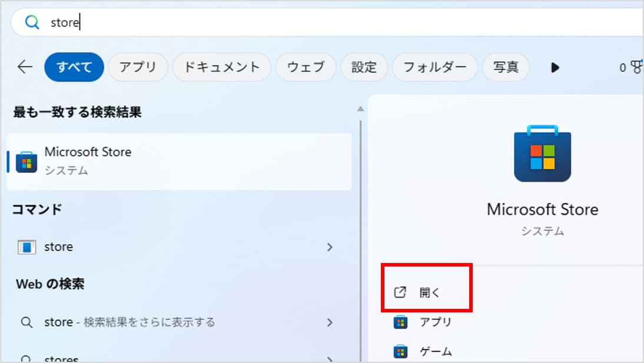Filter results by フォルダー
This screenshot has height=363, width=644.
(434, 67)
